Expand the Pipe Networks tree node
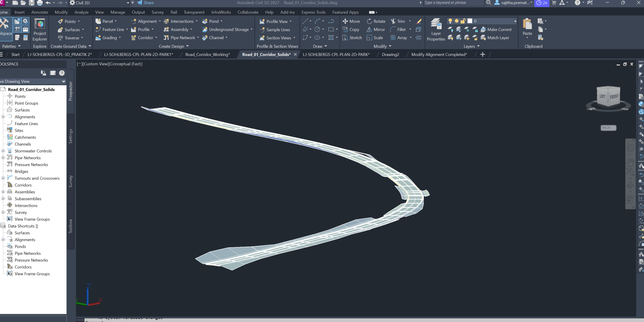The height and width of the screenshot is (322, 644). click(3, 158)
